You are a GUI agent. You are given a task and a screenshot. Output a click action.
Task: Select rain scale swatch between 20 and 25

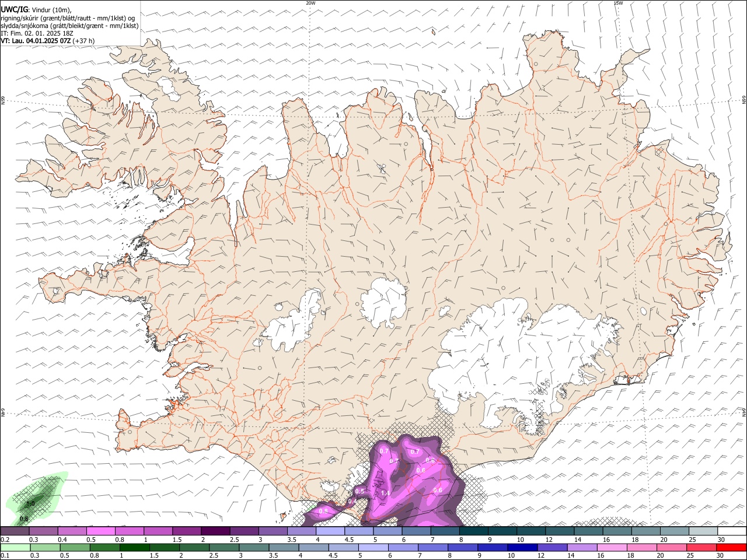coord(671,548)
